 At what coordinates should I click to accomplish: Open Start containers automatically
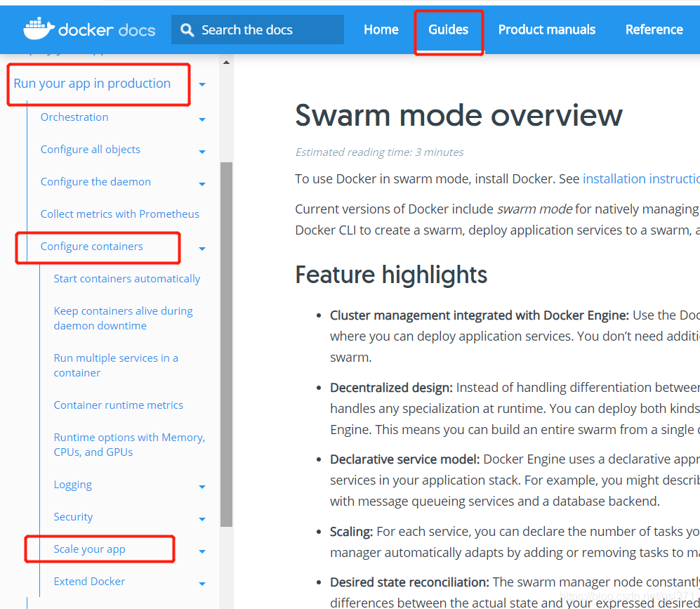[127, 279]
